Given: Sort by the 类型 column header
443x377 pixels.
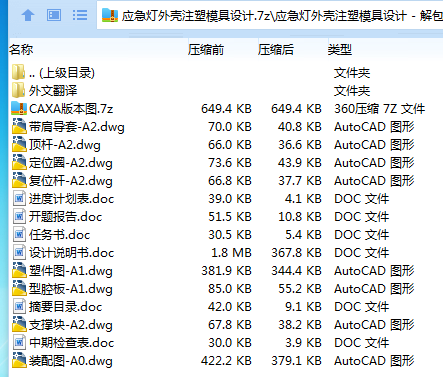Looking at the screenshot, I should click(340, 50).
